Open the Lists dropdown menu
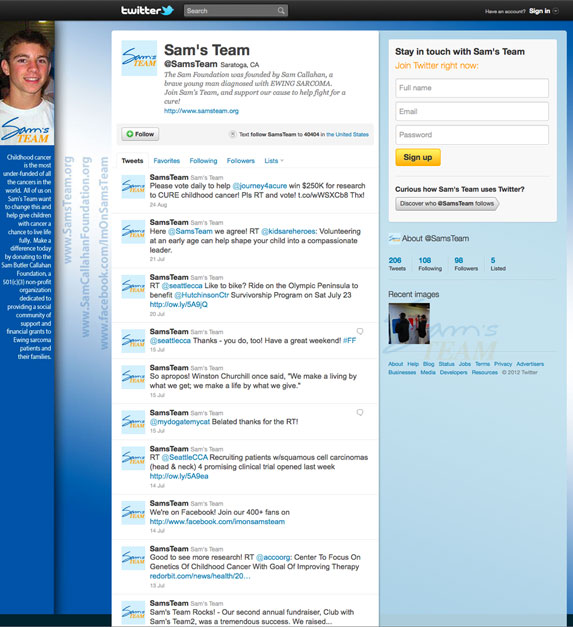This screenshot has height=627, width=573. pos(274,161)
